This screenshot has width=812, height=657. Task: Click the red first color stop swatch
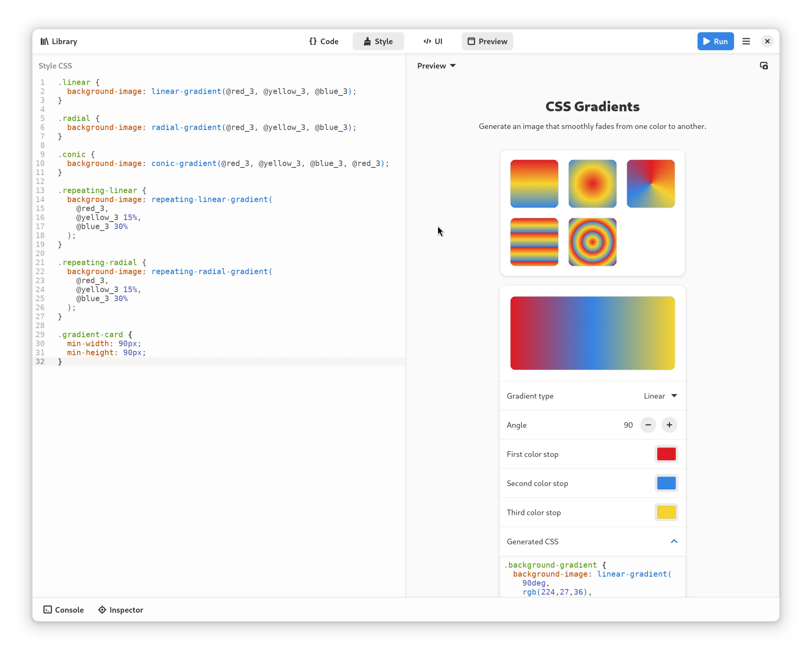666,454
